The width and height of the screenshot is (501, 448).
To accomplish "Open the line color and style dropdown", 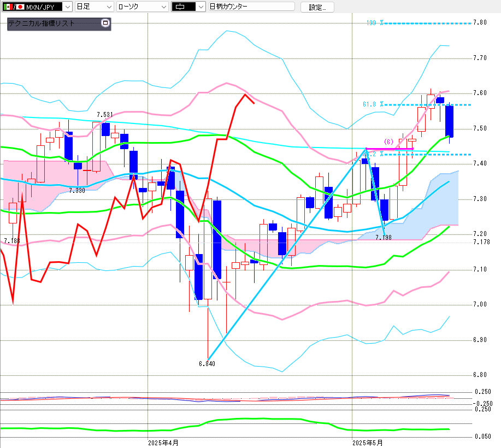I will pos(188,7).
